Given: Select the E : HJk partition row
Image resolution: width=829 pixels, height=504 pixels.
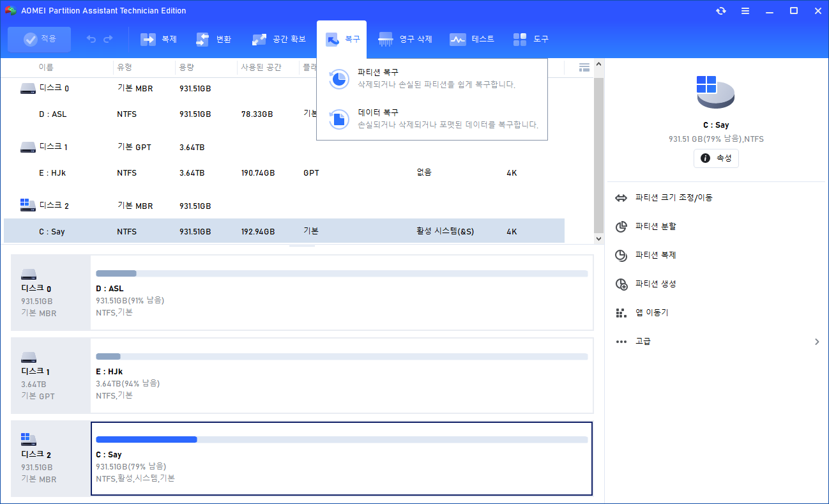Looking at the screenshot, I should click(284, 173).
